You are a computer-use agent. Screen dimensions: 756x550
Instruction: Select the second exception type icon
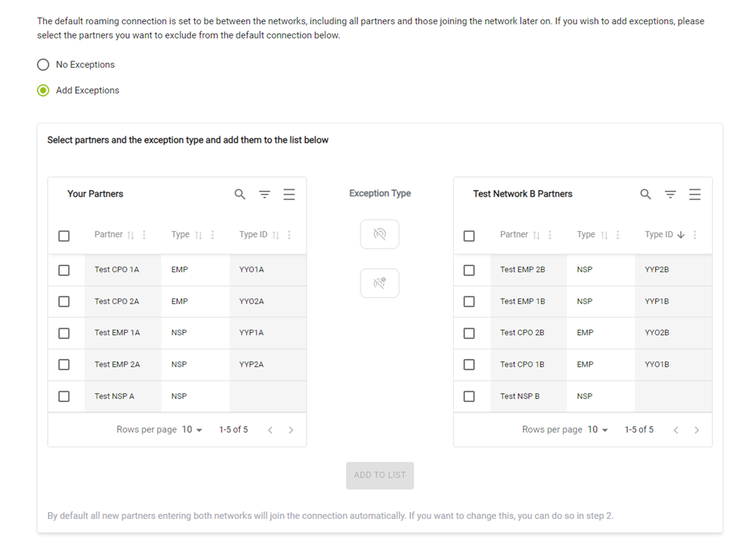pyautogui.click(x=380, y=283)
